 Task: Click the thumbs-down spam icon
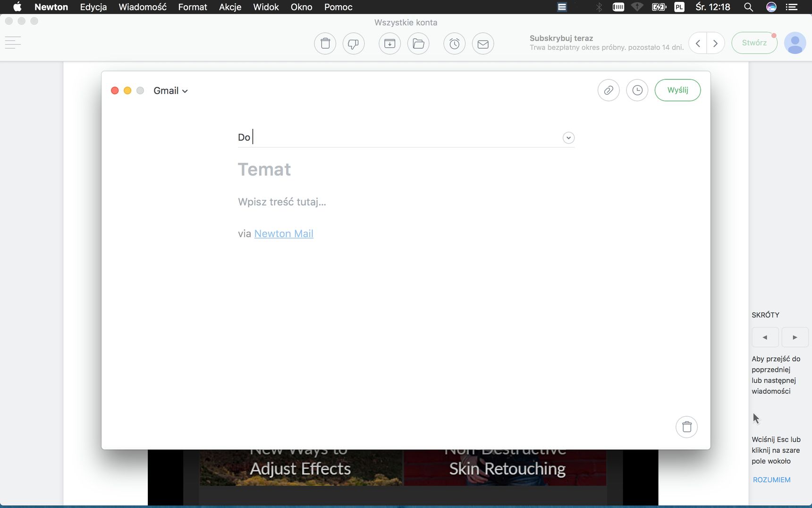[353, 43]
